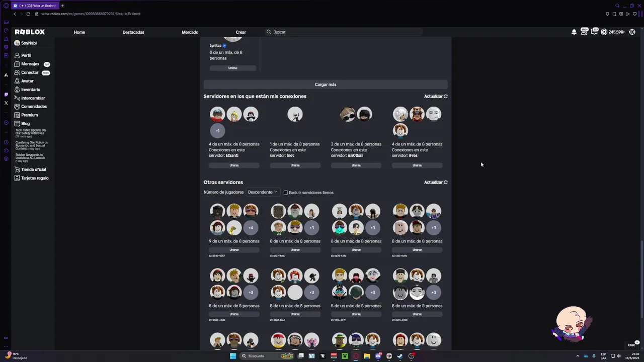The width and height of the screenshot is (644, 362).
Task: Open Opera GX sidebar settings gear
Action: [6, 159]
